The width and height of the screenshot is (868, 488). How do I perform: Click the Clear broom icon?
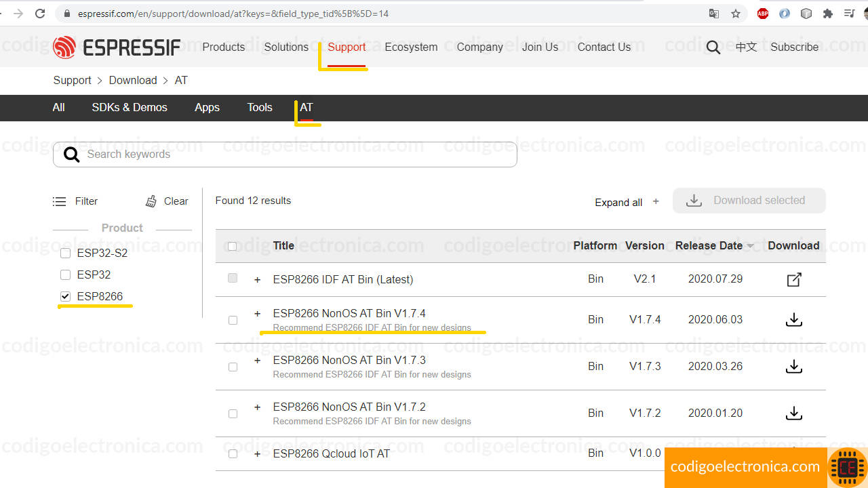coord(151,201)
